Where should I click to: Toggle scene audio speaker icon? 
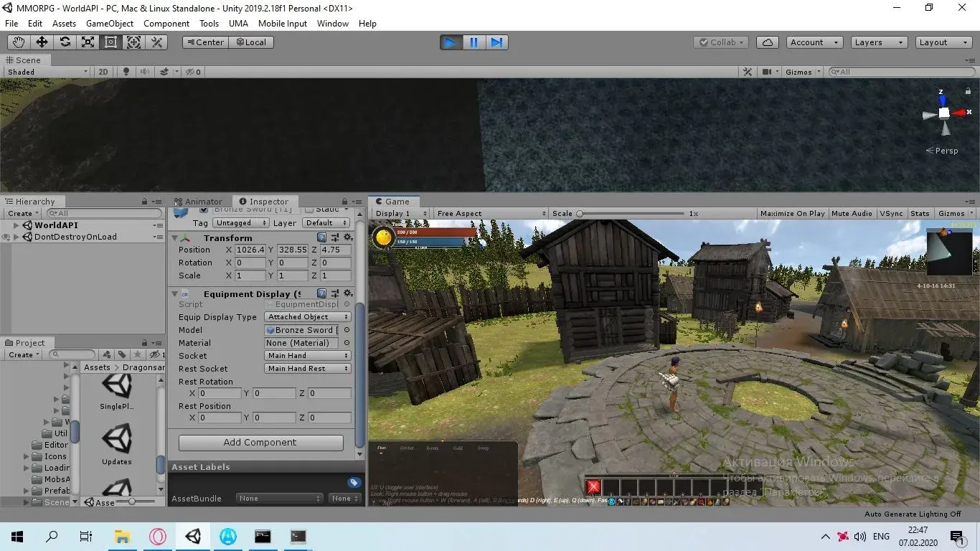point(145,72)
